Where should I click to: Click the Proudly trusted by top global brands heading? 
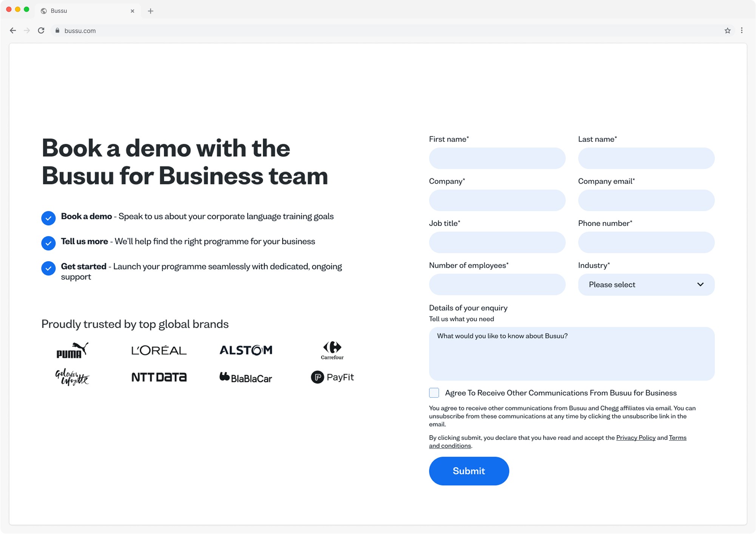135,324
